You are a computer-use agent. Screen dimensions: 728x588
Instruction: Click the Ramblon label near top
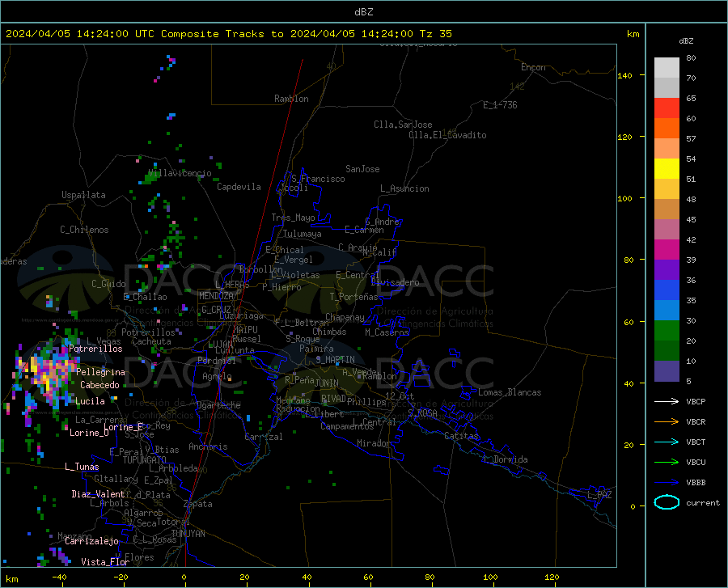pyautogui.click(x=291, y=99)
